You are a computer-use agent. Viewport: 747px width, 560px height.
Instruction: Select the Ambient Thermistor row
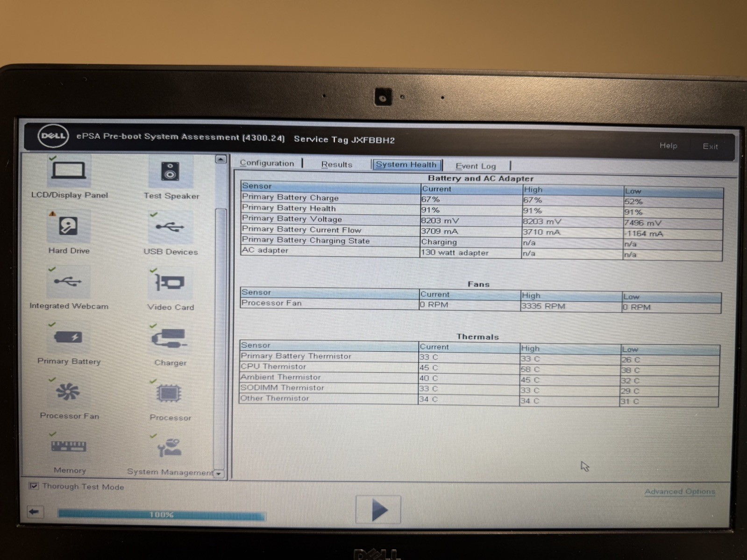(x=479, y=378)
